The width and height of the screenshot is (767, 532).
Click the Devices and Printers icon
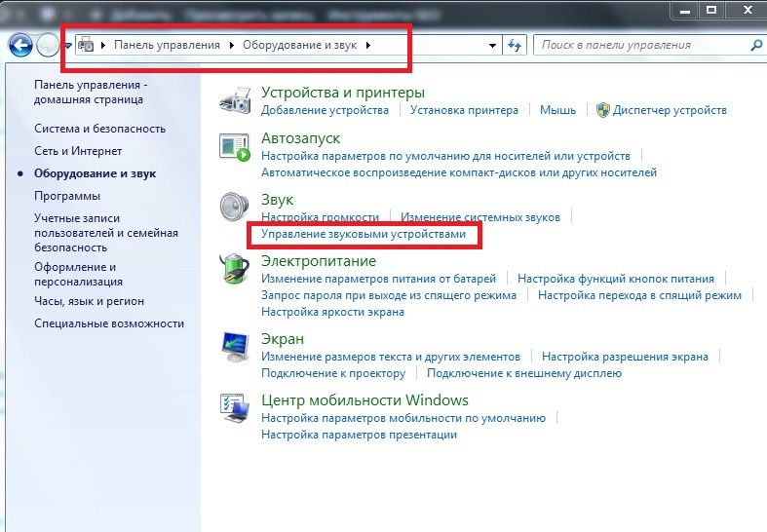point(236,100)
